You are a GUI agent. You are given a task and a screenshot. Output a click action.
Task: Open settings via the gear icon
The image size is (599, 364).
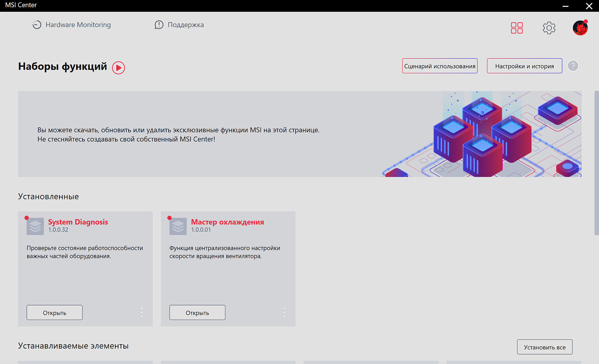549,28
